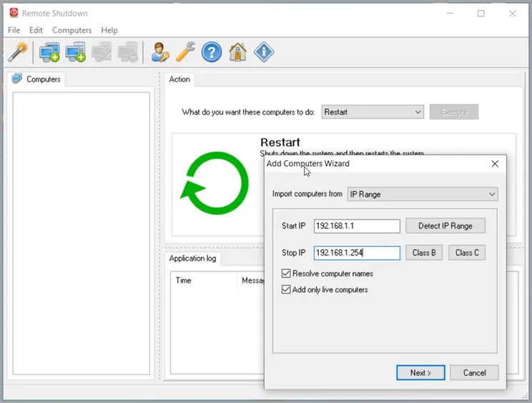Click the Stop IP input field

click(357, 253)
